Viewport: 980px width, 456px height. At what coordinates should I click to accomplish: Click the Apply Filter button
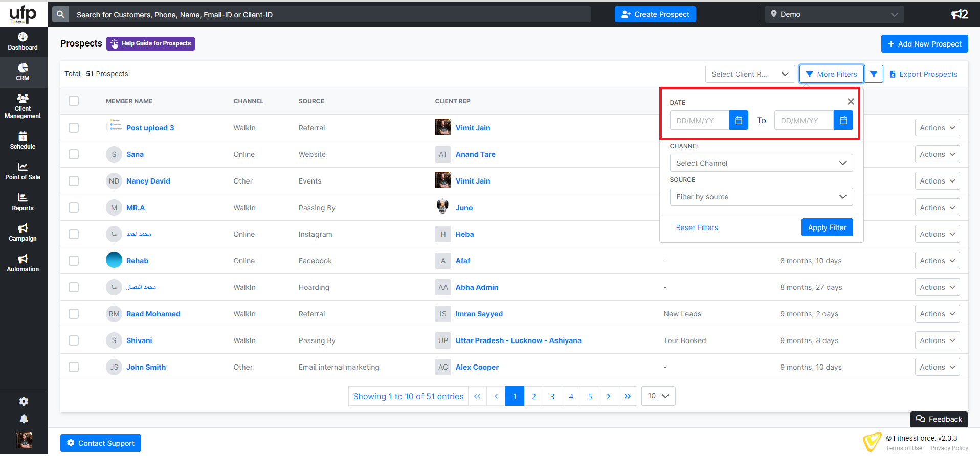tap(827, 227)
